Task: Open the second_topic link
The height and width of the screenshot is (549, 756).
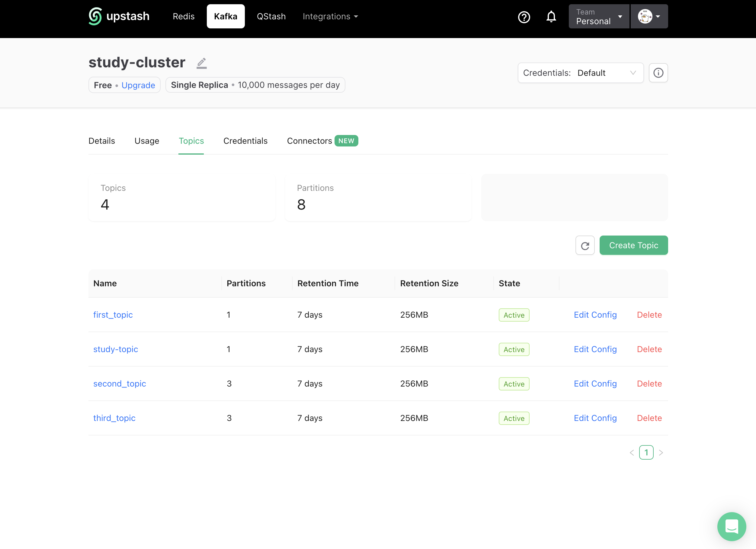Action: click(119, 383)
